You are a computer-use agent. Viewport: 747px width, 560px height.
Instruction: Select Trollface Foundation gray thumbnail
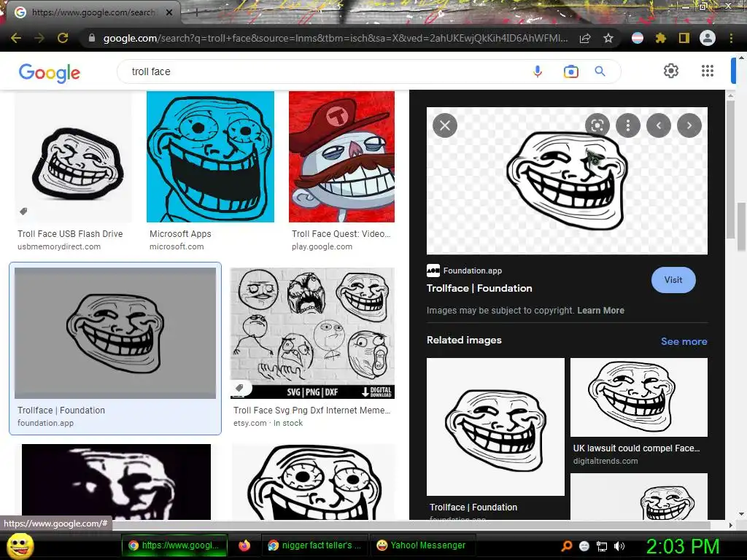click(x=115, y=332)
